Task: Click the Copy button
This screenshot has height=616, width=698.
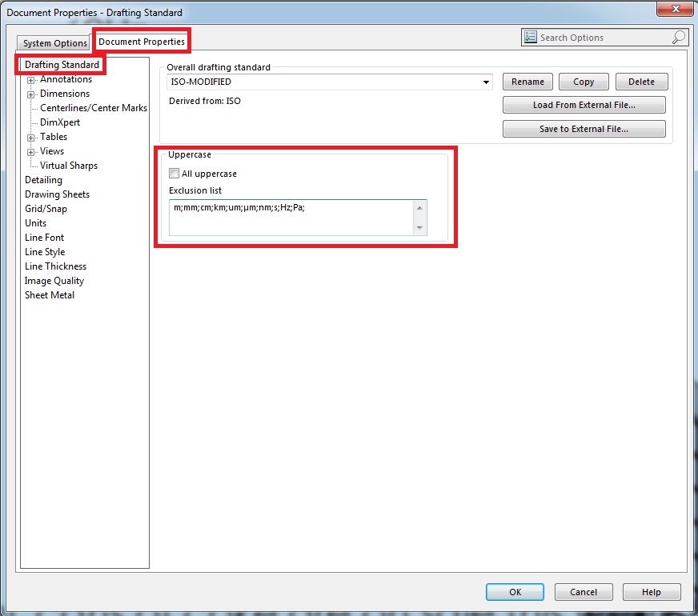Action: [583, 81]
